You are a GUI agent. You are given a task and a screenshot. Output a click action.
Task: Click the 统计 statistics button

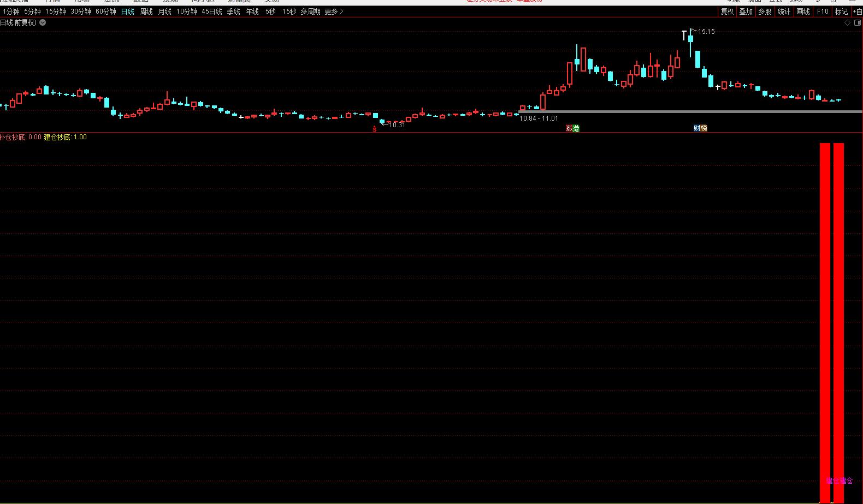[x=784, y=11]
